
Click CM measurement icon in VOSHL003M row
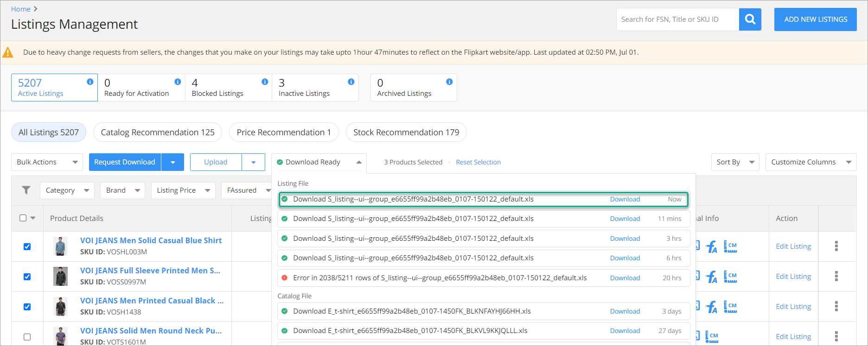tap(730, 246)
